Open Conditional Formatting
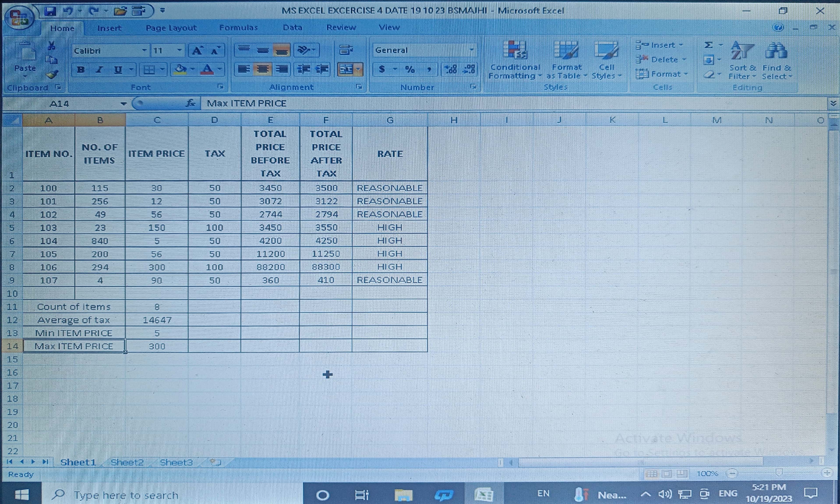Image resolution: width=840 pixels, height=504 pixels. [x=515, y=60]
